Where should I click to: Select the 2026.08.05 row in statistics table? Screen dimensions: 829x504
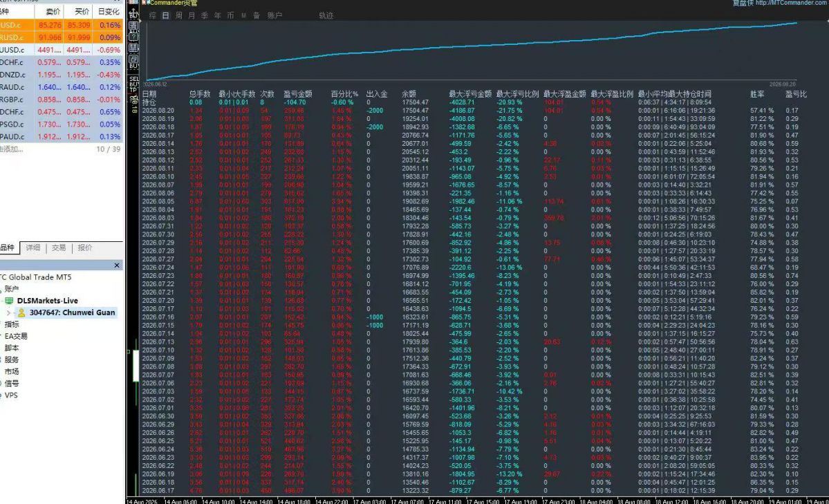[x=474, y=201]
